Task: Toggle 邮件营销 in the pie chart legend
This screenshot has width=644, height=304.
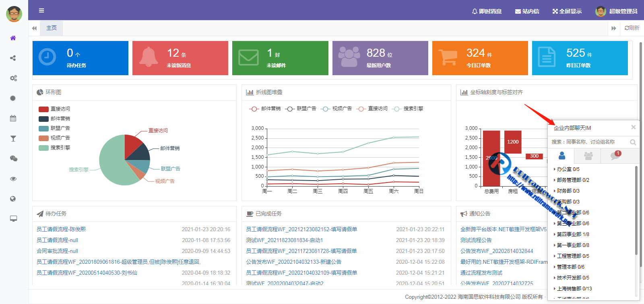Action: (x=54, y=119)
